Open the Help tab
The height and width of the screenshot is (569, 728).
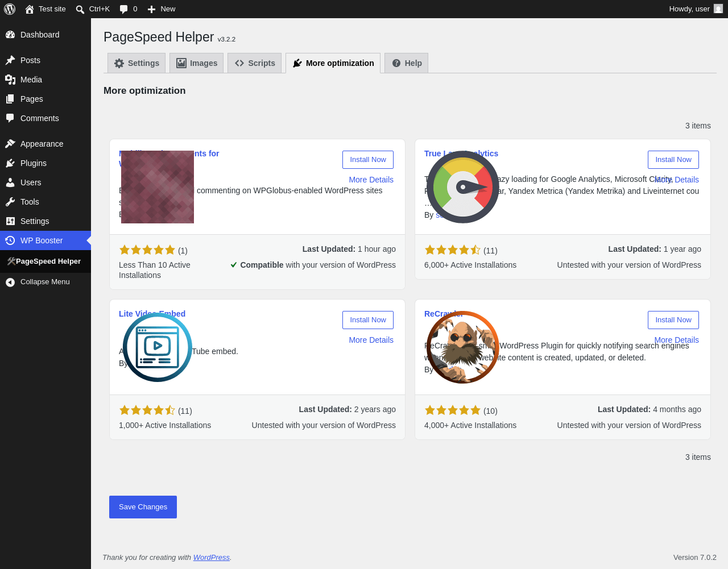406,63
